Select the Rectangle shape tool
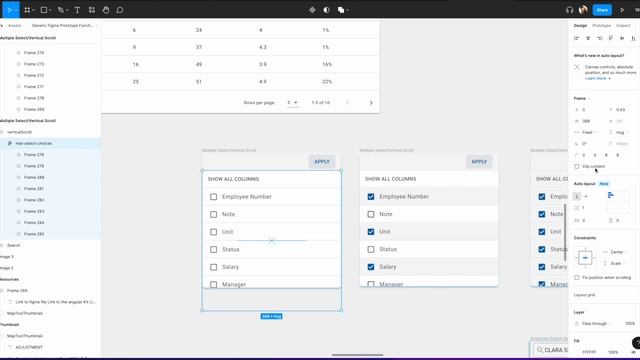This screenshot has width=640, height=360. (44, 10)
